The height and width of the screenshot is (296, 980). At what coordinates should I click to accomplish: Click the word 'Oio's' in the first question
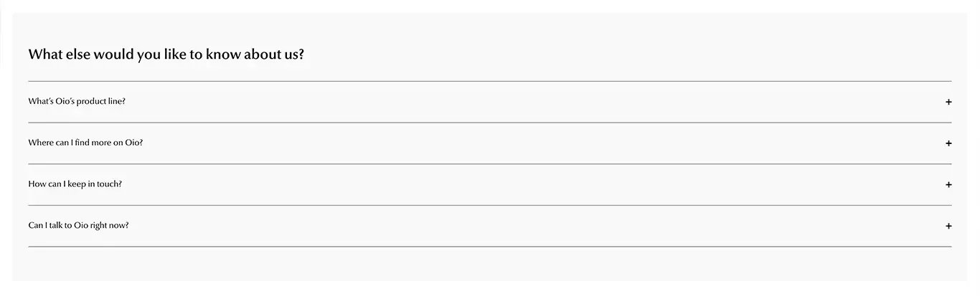[65, 101]
